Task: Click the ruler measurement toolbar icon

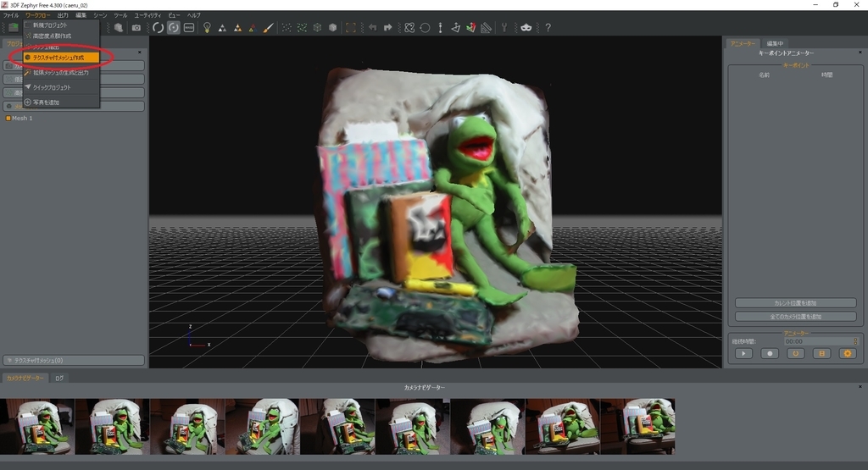Action: pyautogui.click(x=486, y=28)
